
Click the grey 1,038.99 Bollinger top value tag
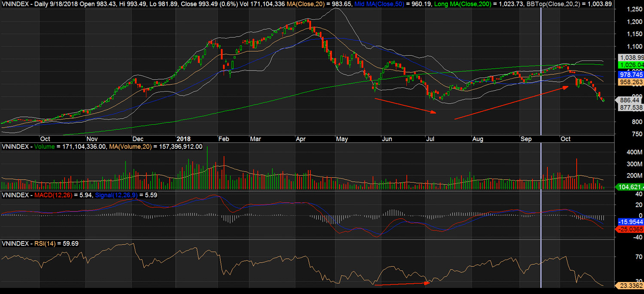point(631,57)
